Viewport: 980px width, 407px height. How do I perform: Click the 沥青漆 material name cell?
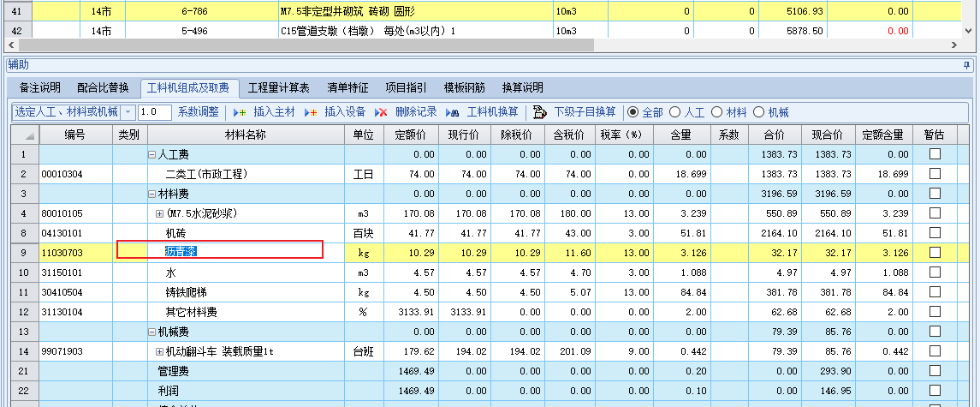246,252
